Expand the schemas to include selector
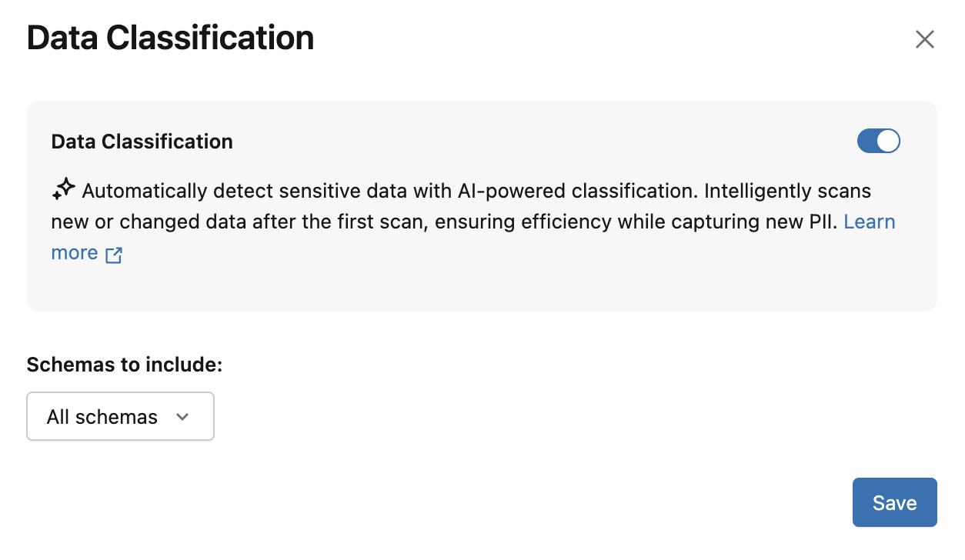This screenshot has height=560, width=965. point(120,416)
